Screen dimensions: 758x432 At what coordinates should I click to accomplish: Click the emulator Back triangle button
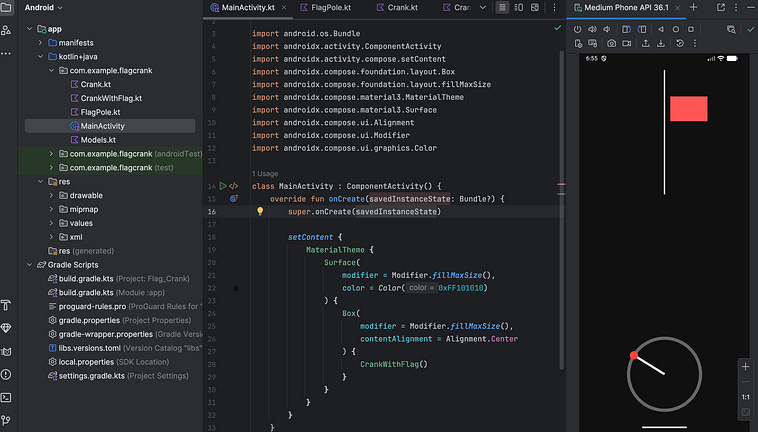661,29
